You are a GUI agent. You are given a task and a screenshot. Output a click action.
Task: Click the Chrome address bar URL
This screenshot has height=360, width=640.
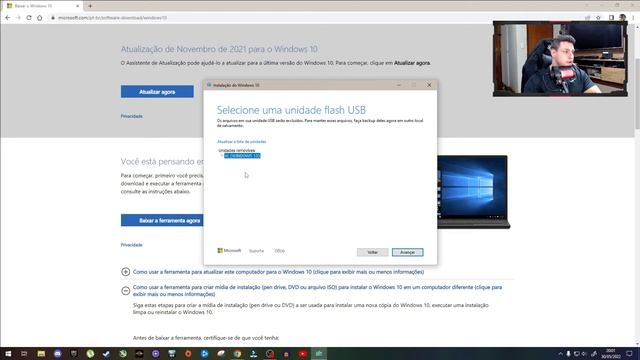click(113, 18)
